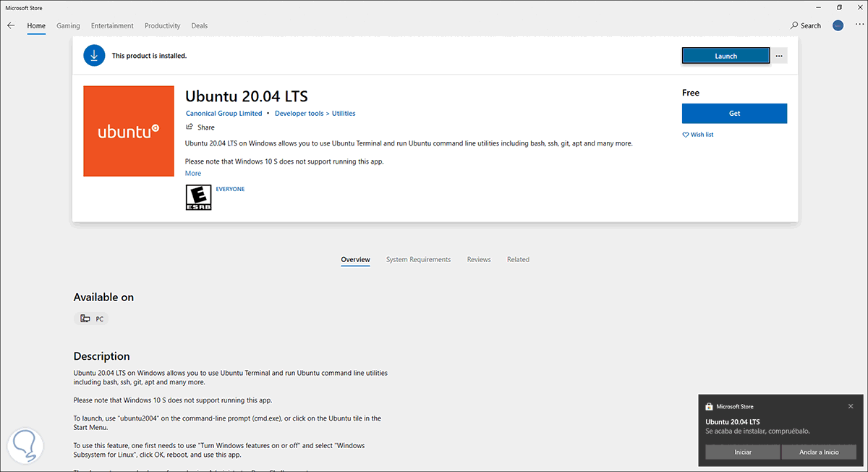Go back with the back arrow
This screenshot has height=472, width=868.
click(11, 25)
